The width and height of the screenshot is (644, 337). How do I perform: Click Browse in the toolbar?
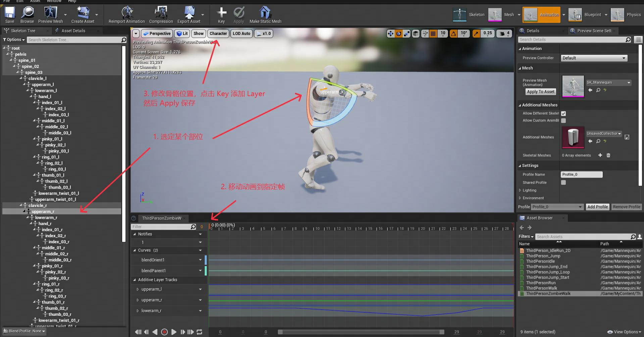tap(27, 15)
